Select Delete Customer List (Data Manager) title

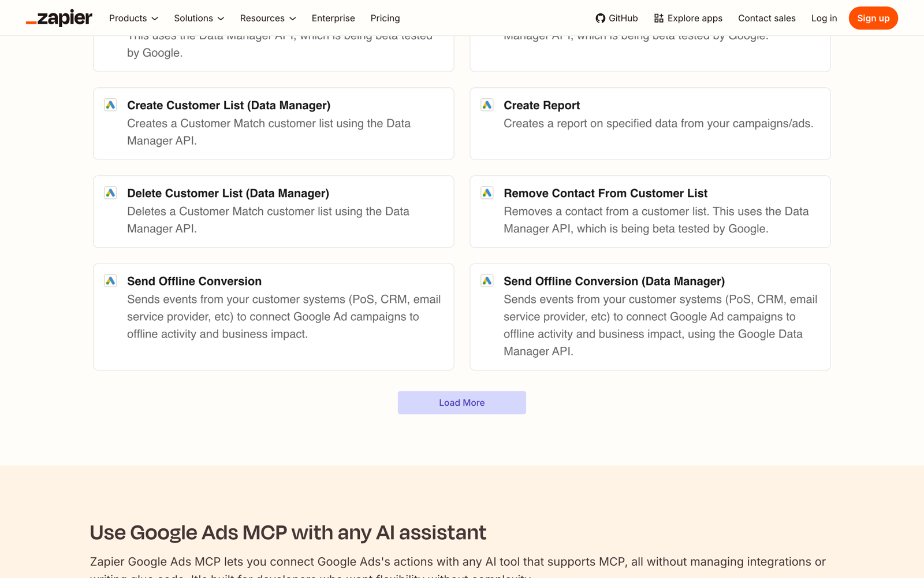[228, 193]
